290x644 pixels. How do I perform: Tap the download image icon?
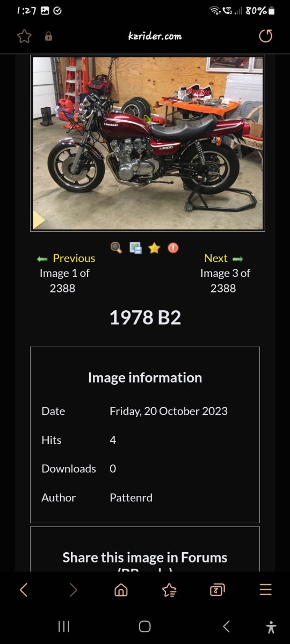coord(136,248)
